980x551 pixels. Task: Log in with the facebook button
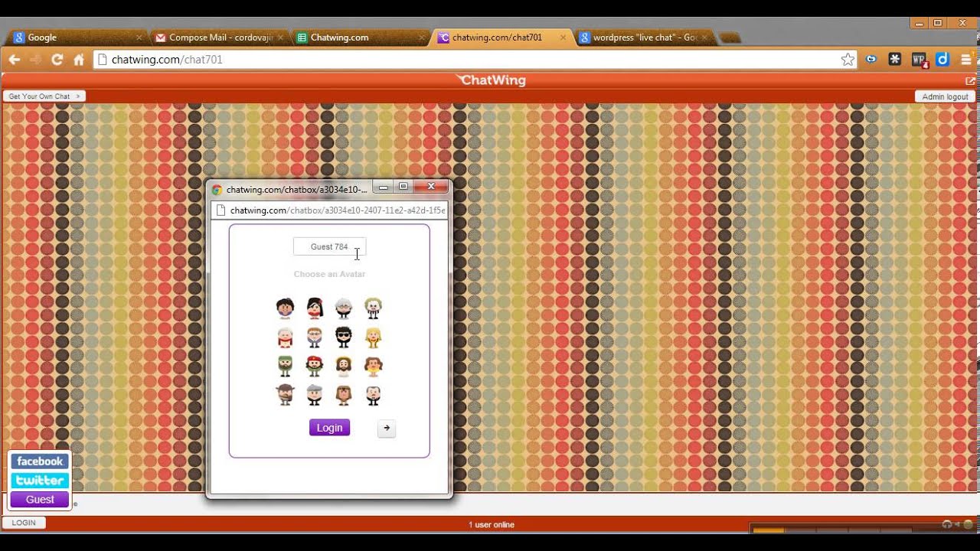(x=40, y=461)
